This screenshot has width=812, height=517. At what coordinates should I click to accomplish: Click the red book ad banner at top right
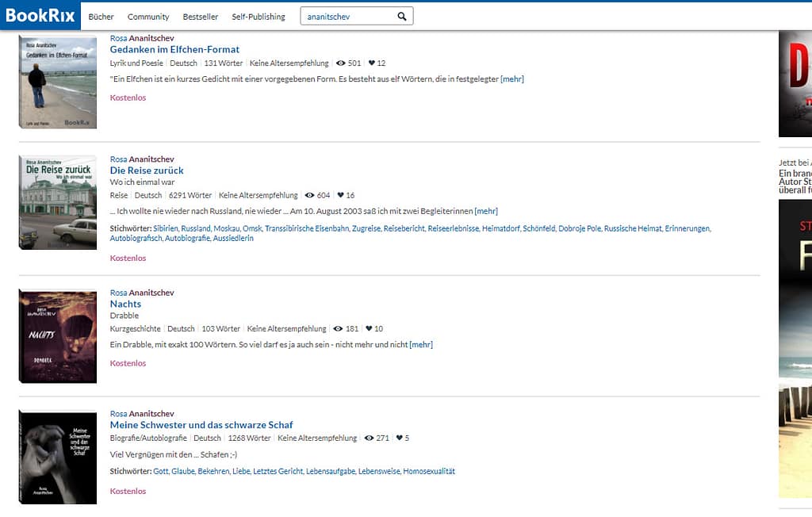[795, 84]
